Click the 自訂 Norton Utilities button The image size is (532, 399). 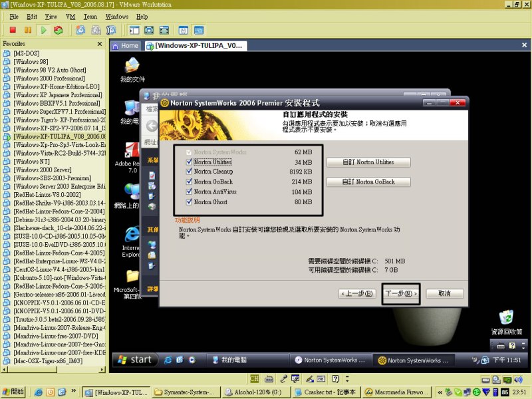point(368,162)
